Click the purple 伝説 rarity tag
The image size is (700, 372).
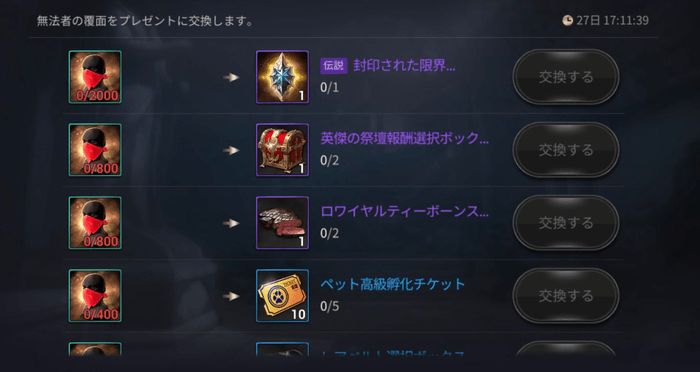click(x=334, y=66)
